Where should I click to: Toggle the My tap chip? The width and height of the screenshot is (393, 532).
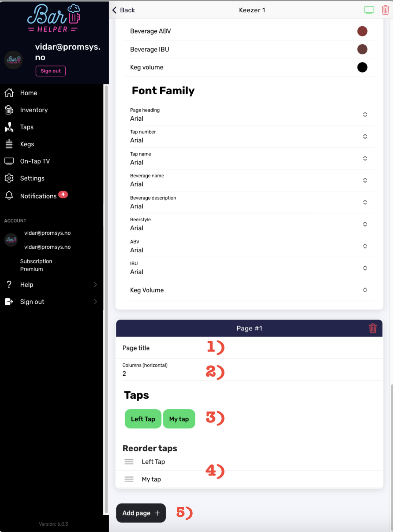coord(179,419)
